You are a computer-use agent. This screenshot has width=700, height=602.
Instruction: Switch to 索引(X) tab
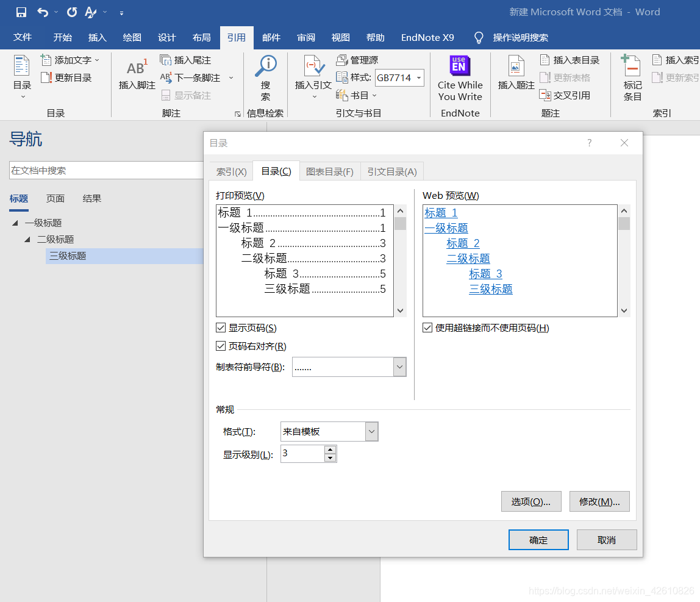(x=231, y=171)
